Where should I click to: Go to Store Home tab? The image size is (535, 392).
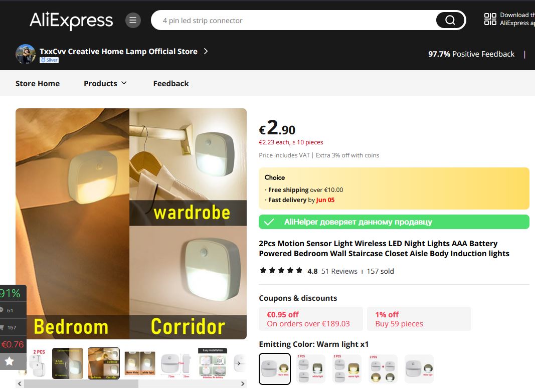pos(38,83)
